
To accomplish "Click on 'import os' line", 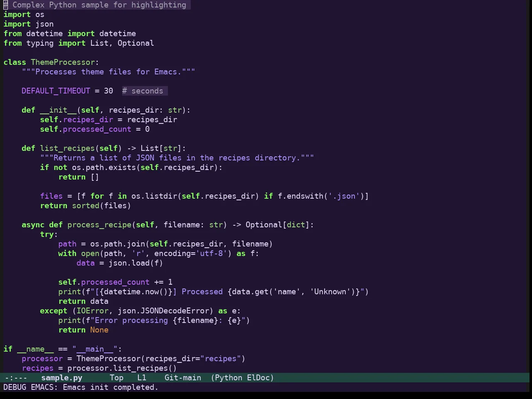I will [x=24, y=15].
